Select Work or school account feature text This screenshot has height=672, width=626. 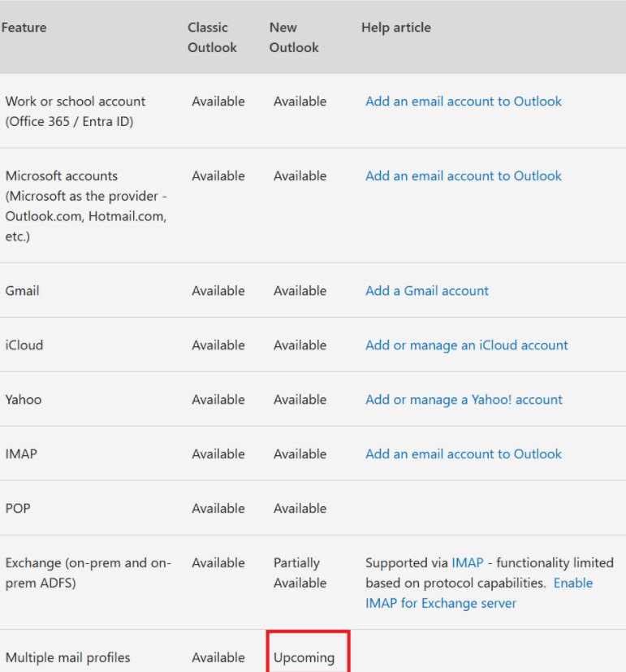(76, 111)
